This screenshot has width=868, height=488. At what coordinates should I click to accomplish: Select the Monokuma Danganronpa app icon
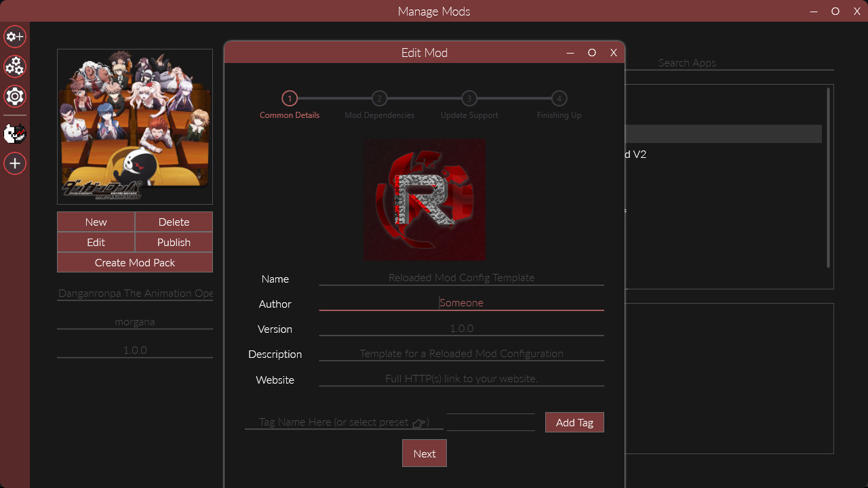[14, 134]
